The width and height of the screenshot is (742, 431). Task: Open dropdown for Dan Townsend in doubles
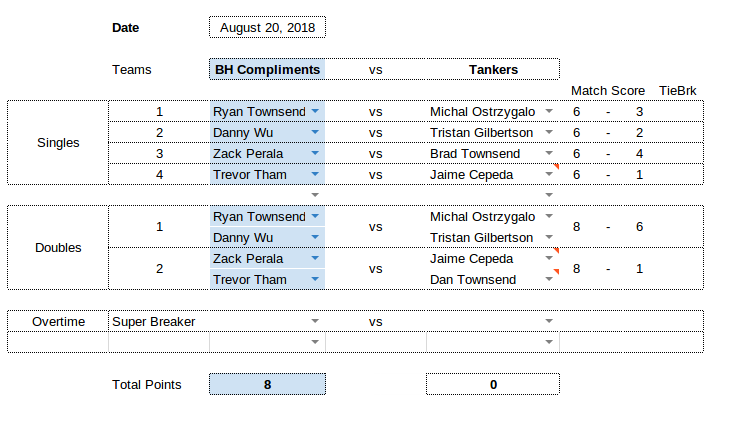[549, 279]
